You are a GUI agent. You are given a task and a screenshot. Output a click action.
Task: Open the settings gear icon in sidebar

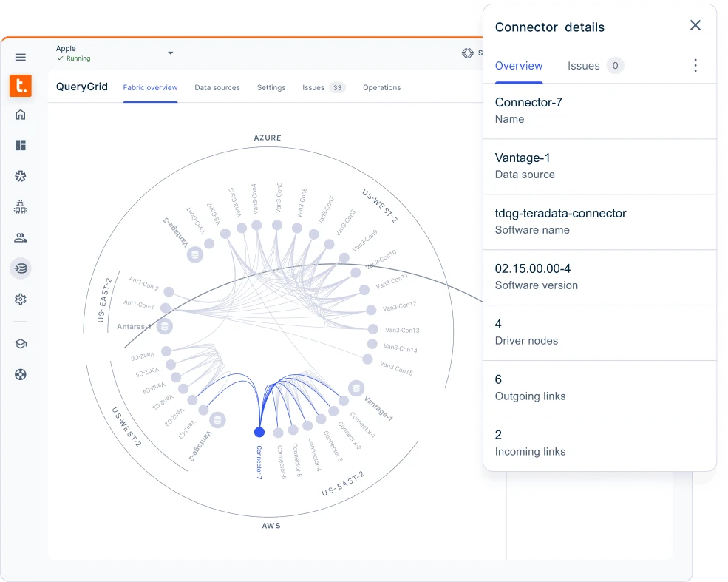[21, 300]
